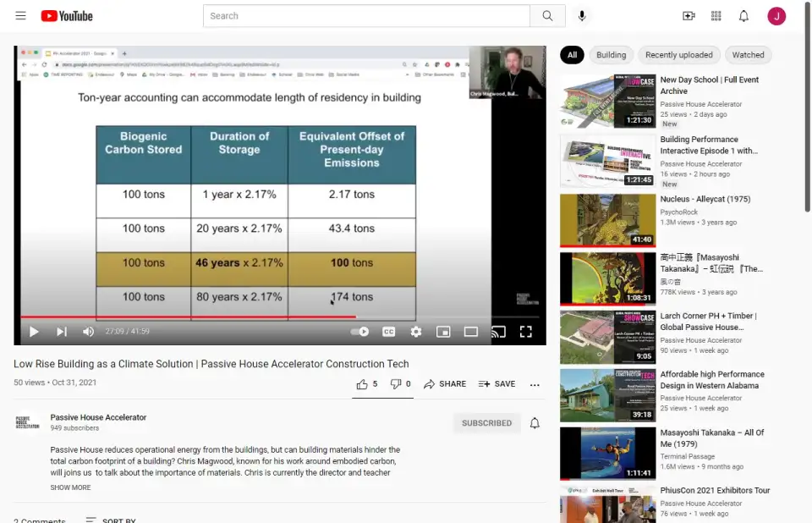The height and width of the screenshot is (523, 812).
Task: Mute the video with speaker icon
Action: (x=88, y=332)
